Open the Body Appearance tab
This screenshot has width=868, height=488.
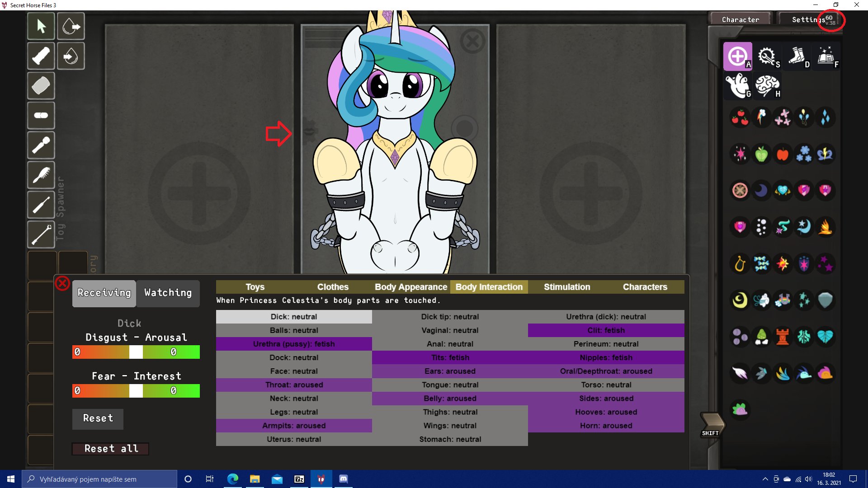coord(411,287)
